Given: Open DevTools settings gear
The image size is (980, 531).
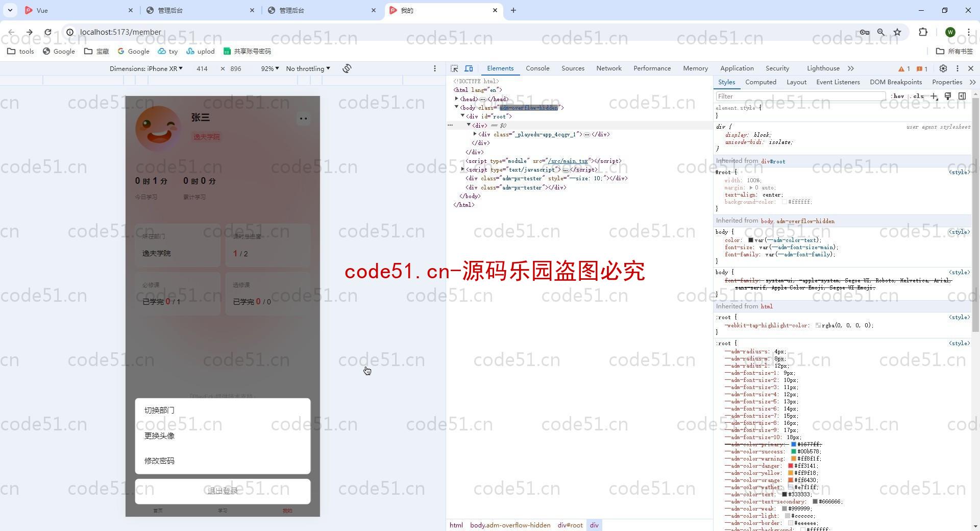Looking at the screenshot, I should (943, 68).
